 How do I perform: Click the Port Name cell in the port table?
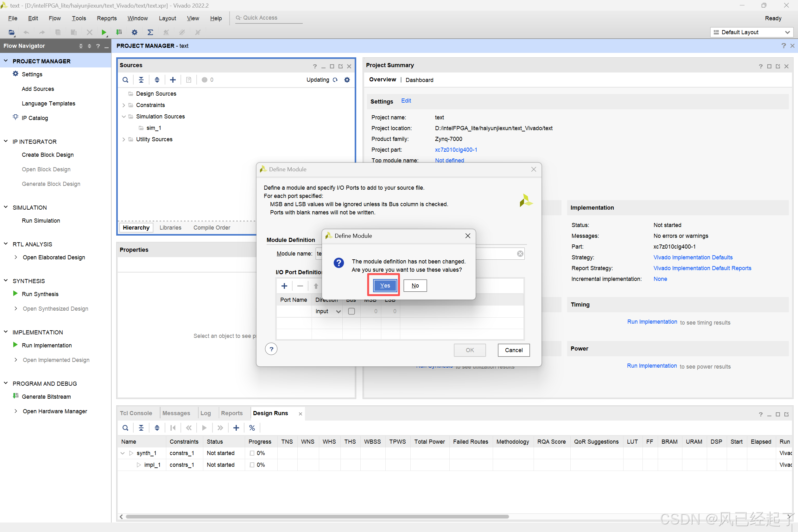pos(294,312)
